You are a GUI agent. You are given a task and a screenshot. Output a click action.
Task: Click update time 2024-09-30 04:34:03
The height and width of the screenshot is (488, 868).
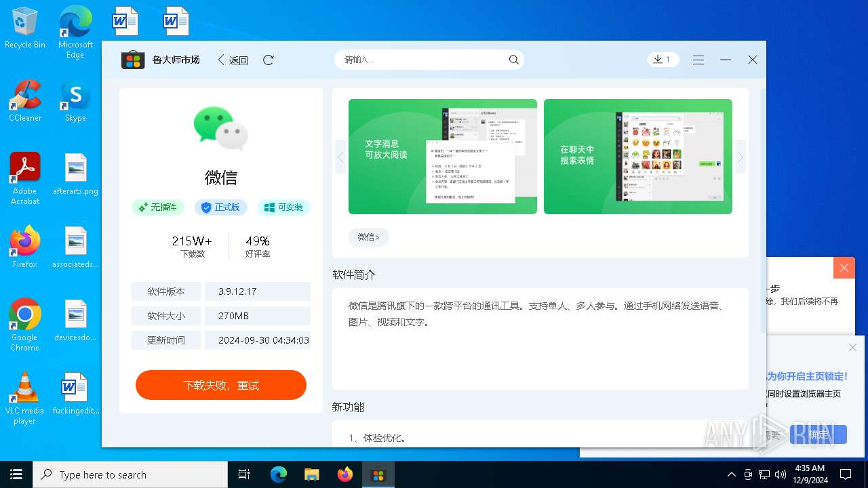pyautogui.click(x=263, y=340)
